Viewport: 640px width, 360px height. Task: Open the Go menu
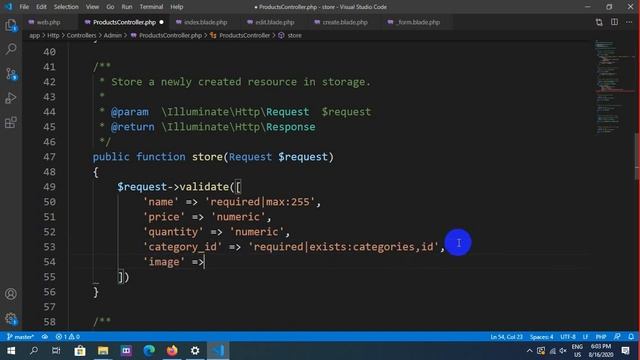(110, 7)
